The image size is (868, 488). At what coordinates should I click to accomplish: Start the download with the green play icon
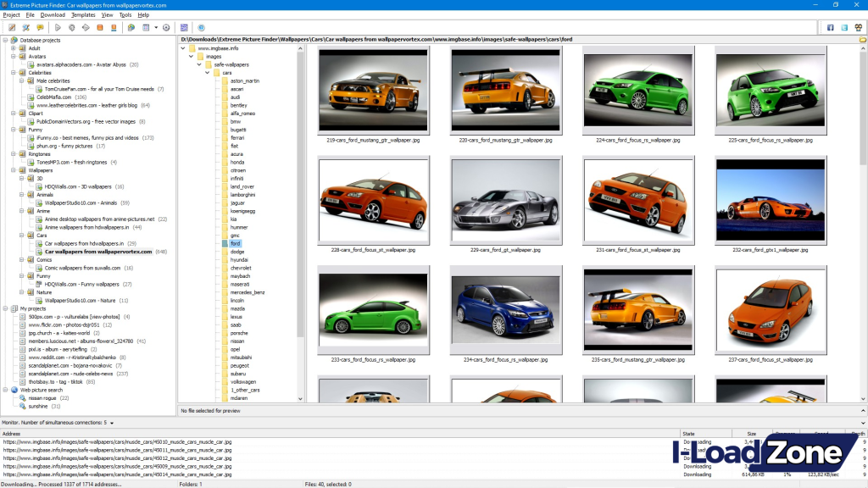click(58, 26)
